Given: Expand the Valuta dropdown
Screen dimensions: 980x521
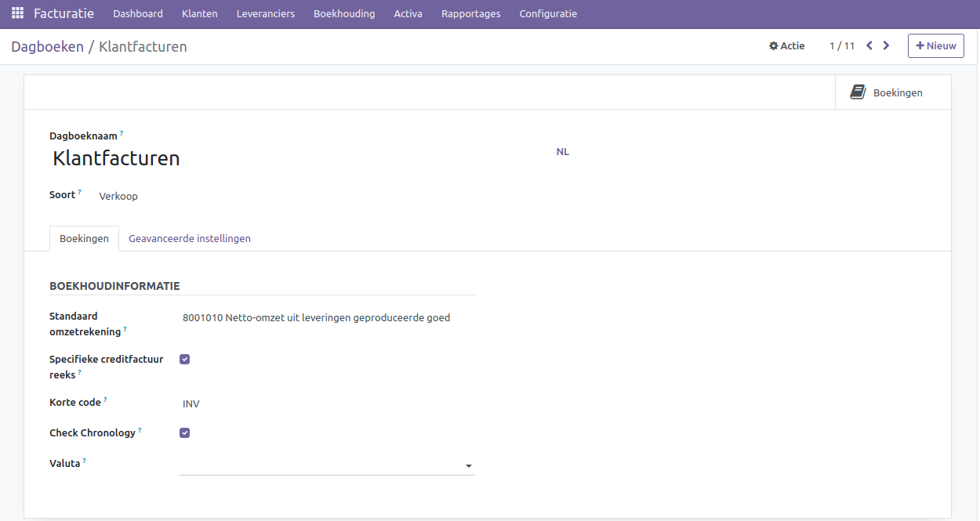Looking at the screenshot, I should click(468, 466).
